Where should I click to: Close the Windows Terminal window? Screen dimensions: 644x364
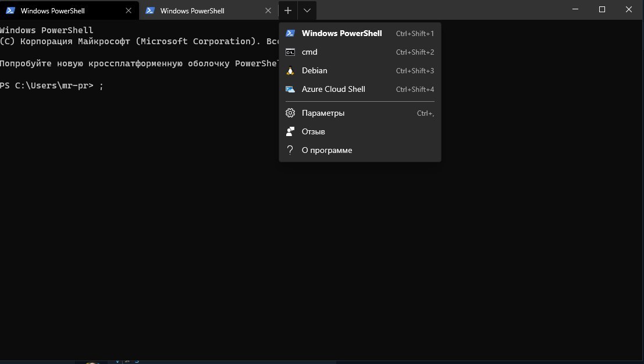pos(629,9)
